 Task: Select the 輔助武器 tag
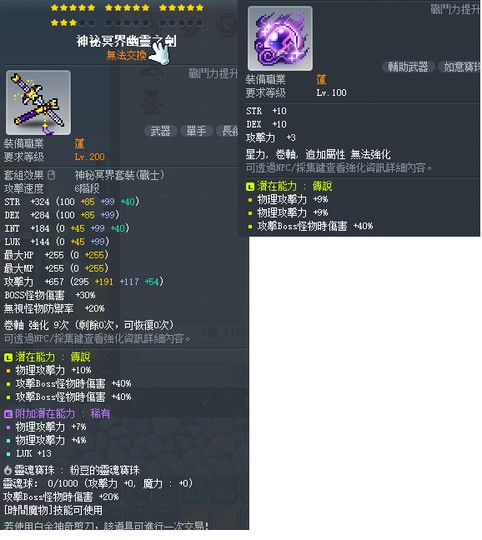pyautogui.click(x=408, y=66)
